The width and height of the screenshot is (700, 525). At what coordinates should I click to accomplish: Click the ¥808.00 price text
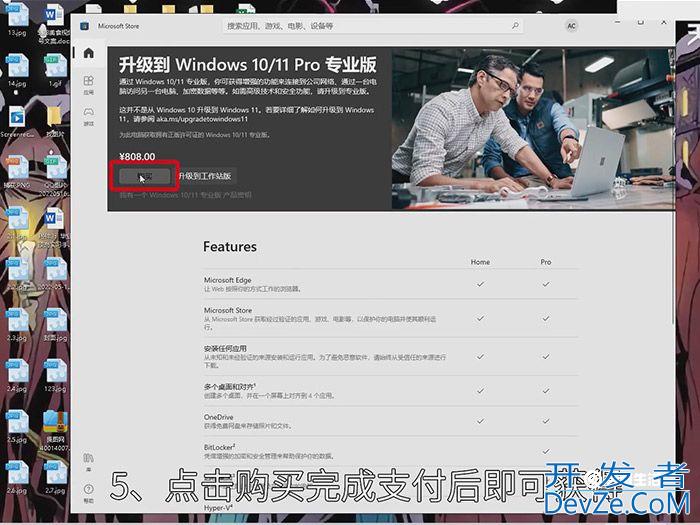point(137,157)
